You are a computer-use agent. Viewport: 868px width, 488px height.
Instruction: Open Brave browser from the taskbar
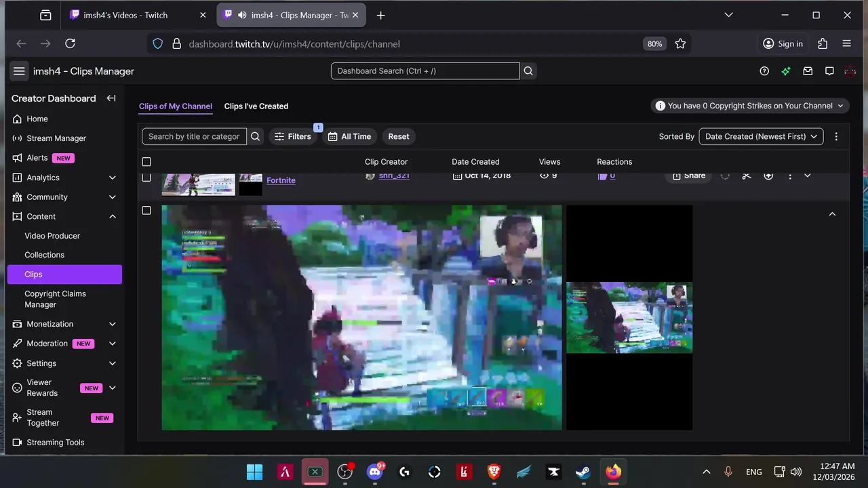click(494, 472)
